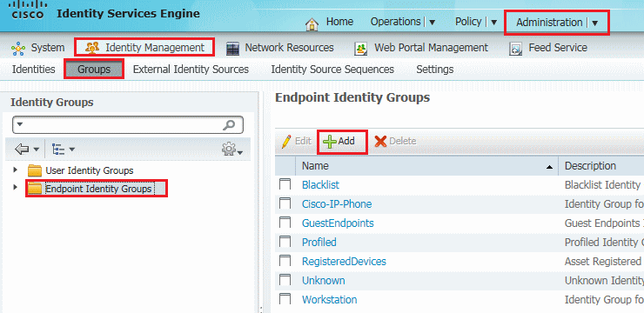Open the Identities tab

(x=34, y=70)
